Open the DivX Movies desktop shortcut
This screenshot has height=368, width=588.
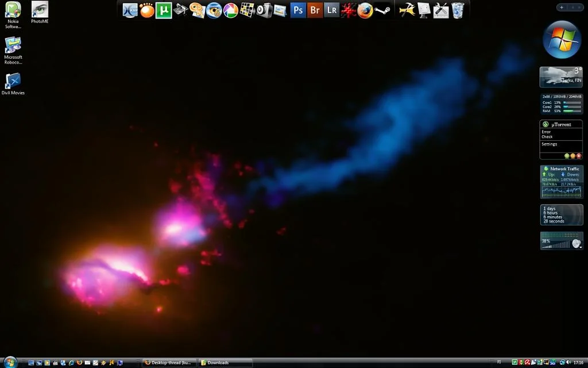click(x=13, y=84)
